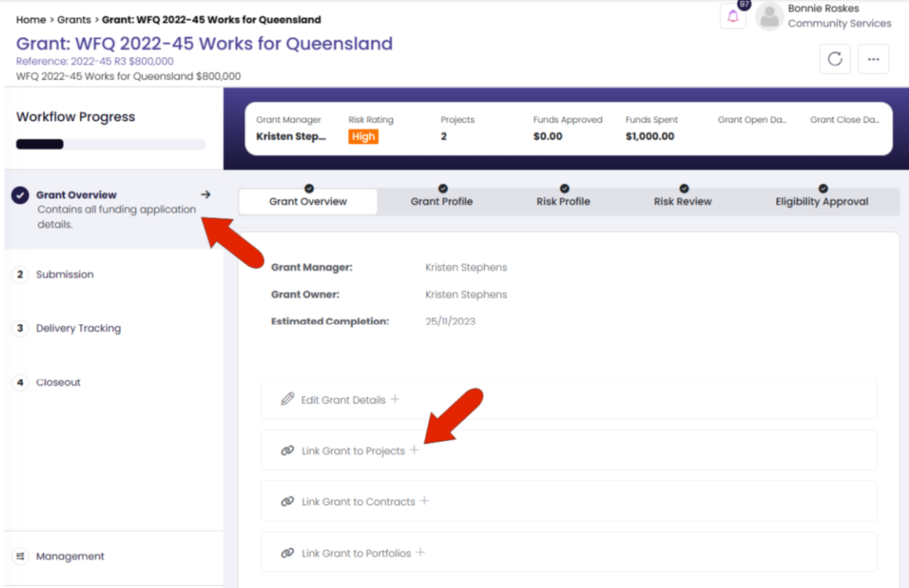This screenshot has width=909, height=588.
Task: Click the link icon beside Link Grant to Projects
Action: (x=288, y=451)
